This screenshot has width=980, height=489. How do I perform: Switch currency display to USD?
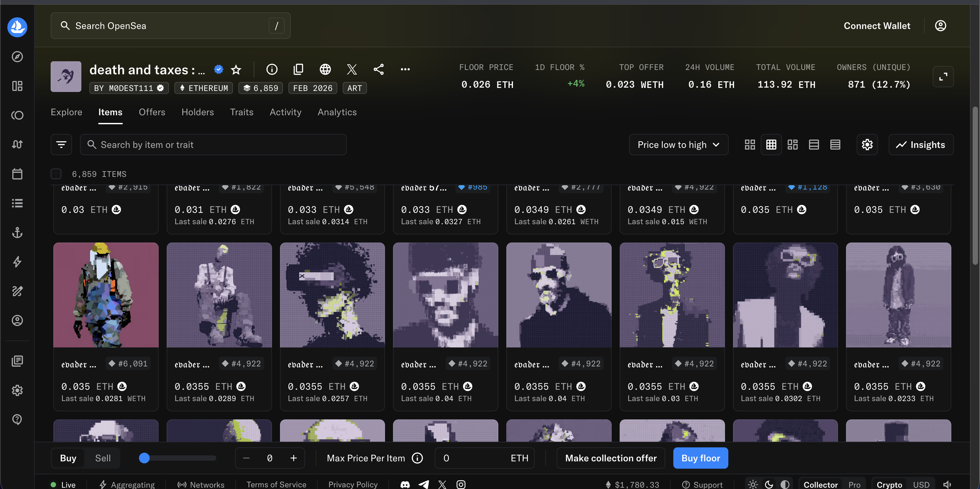tap(921, 484)
